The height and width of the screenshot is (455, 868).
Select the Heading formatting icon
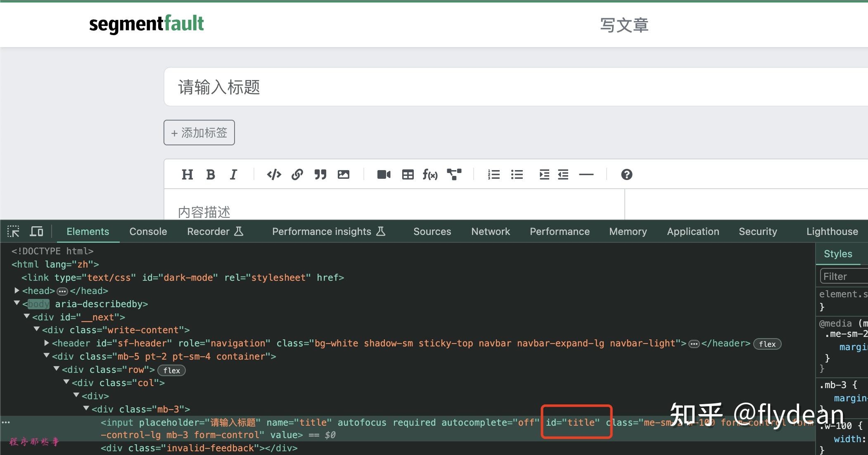pyautogui.click(x=187, y=174)
